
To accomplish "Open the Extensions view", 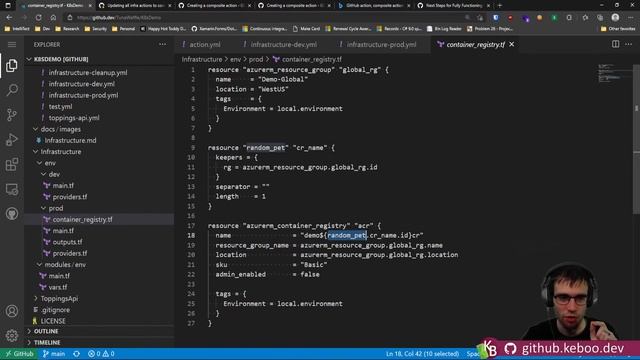I will click(12, 164).
